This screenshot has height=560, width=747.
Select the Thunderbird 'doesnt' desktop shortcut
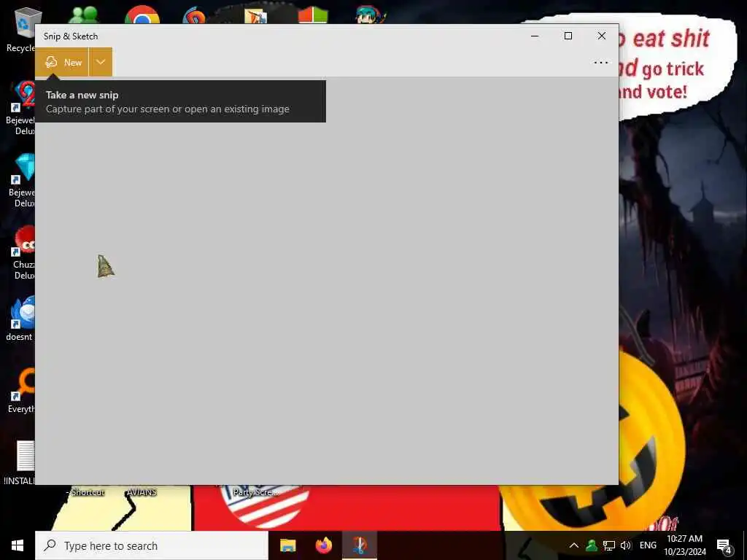click(21, 318)
